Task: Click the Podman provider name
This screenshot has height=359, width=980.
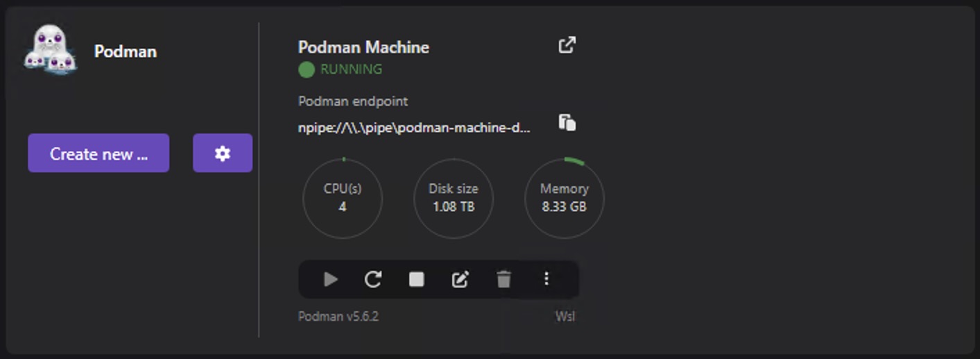Action: (x=126, y=51)
